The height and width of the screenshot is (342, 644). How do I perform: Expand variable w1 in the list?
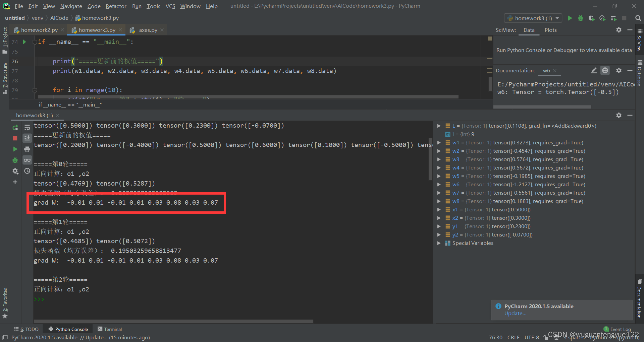(439, 143)
